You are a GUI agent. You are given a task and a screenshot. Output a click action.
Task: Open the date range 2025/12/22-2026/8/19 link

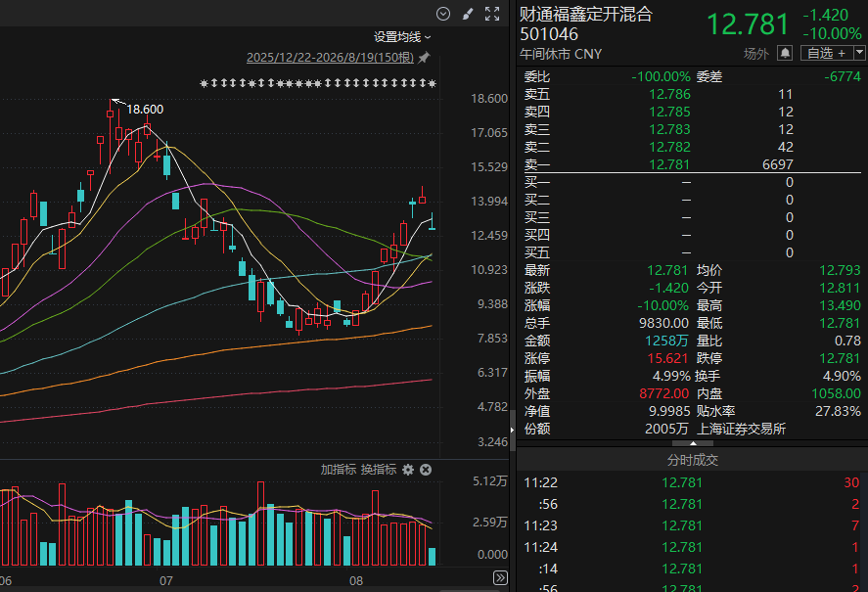330,58
